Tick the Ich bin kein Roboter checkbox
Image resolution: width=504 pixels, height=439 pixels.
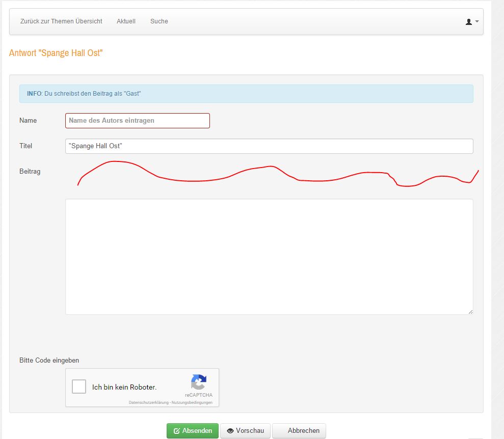(x=79, y=387)
